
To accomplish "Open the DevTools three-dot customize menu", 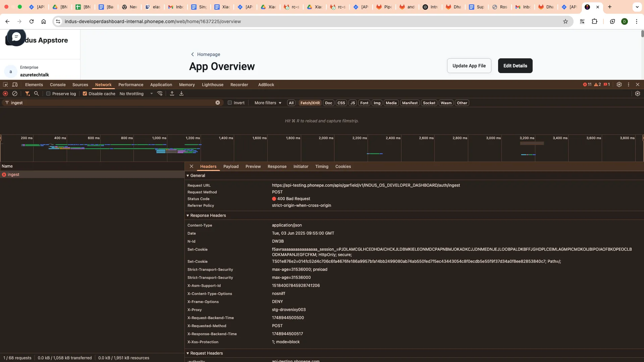I will coord(629,85).
